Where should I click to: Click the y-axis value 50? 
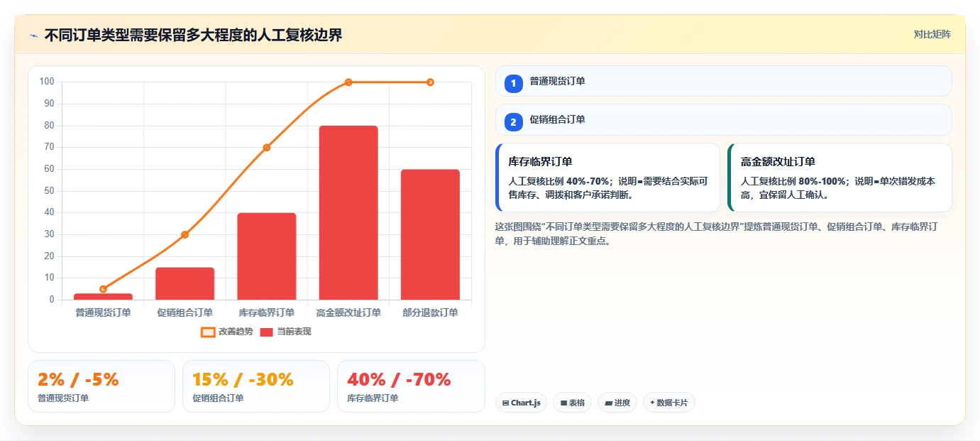point(49,191)
